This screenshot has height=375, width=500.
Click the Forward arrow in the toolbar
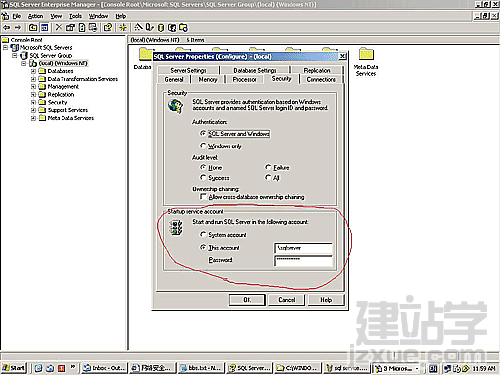18,27
